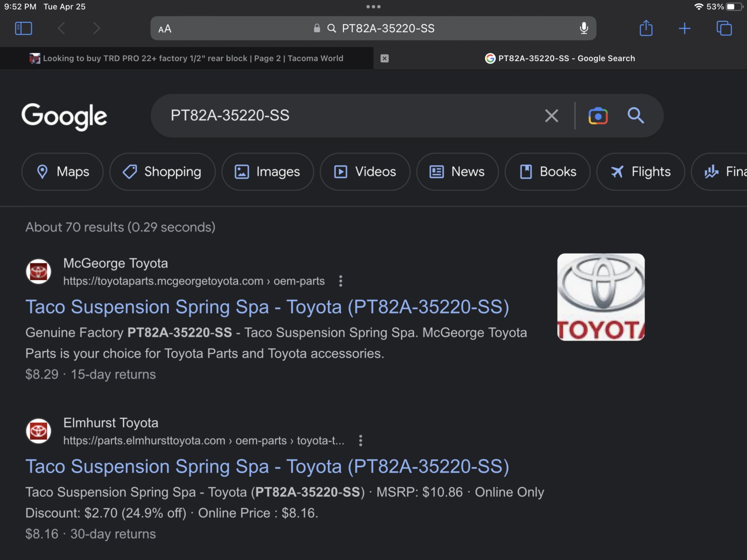The height and width of the screenshot is (560, 747).
Task: Open the Elmhurst Toyota Taco Suspension Spring link
Action: point(267,467)
